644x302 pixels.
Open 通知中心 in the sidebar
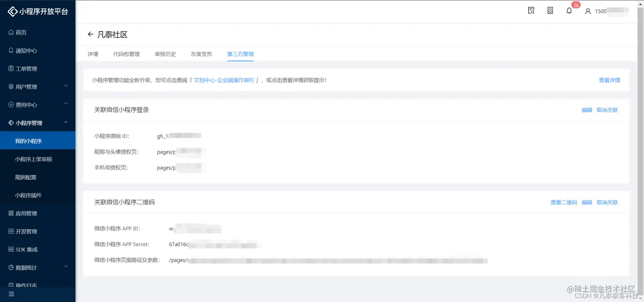coord(26,50)
